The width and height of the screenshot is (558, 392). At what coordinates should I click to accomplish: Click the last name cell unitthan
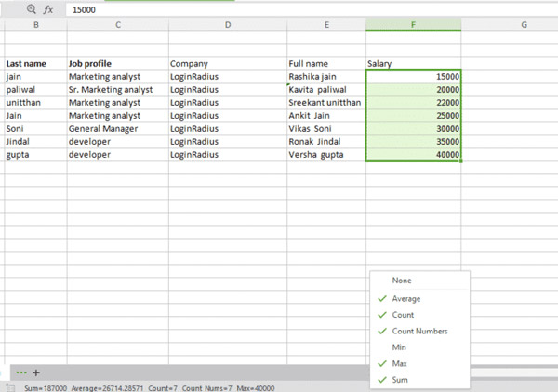coord(35,103)
